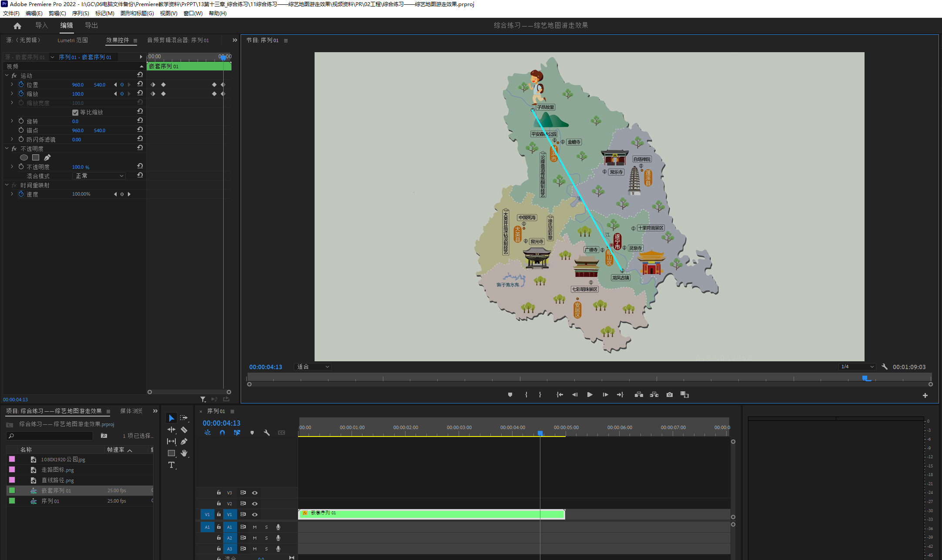Select the Type tool
Image resolution: width=942 pixels, height=560 pixels.
coord(171,465)
